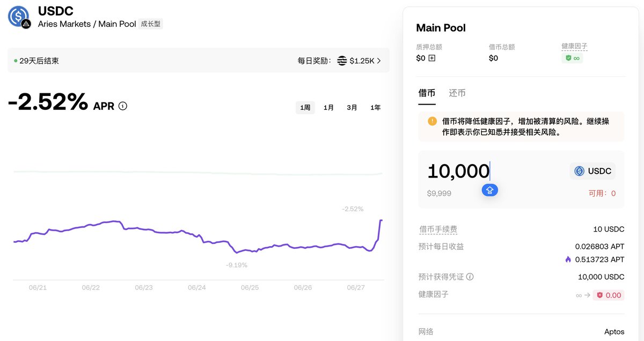Click the -2.52% chart end label

[353, 209]
